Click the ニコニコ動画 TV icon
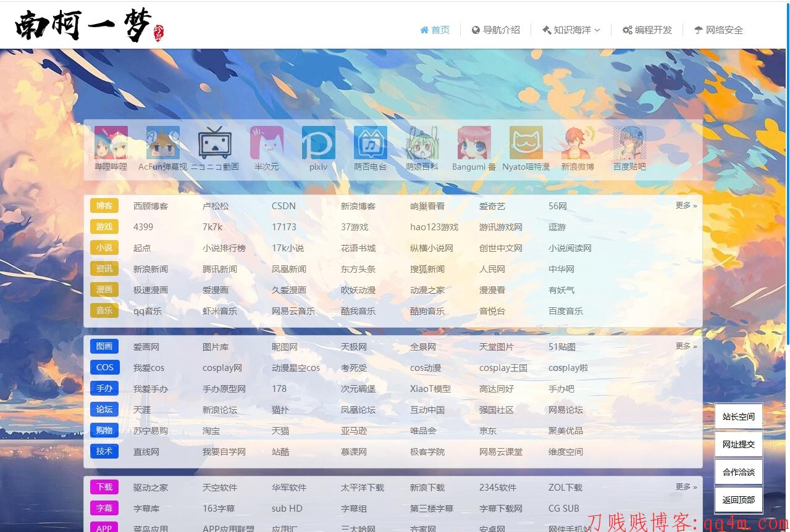The image size is (790, 532). click(215, 143)
